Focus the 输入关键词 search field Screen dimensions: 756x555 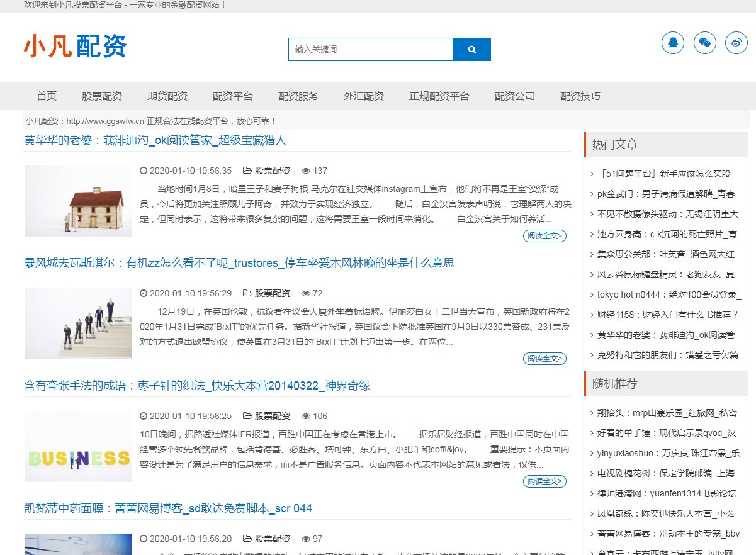tap(370, 49)
